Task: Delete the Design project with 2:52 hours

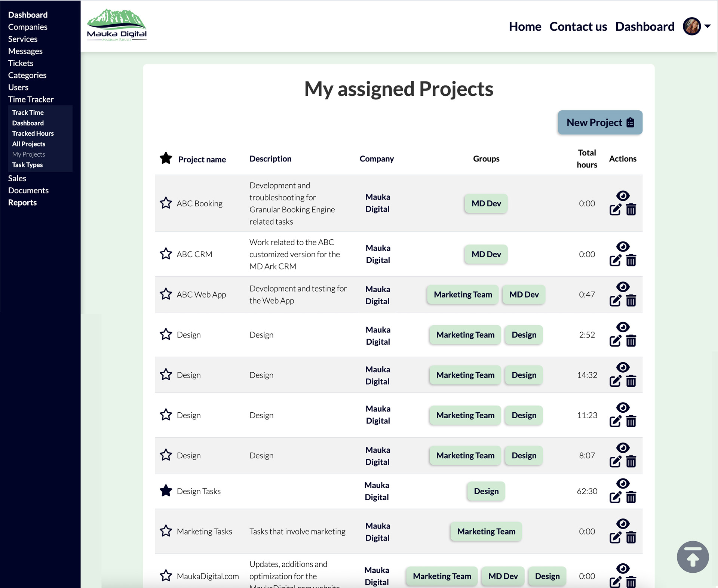Action: (631, 341)
